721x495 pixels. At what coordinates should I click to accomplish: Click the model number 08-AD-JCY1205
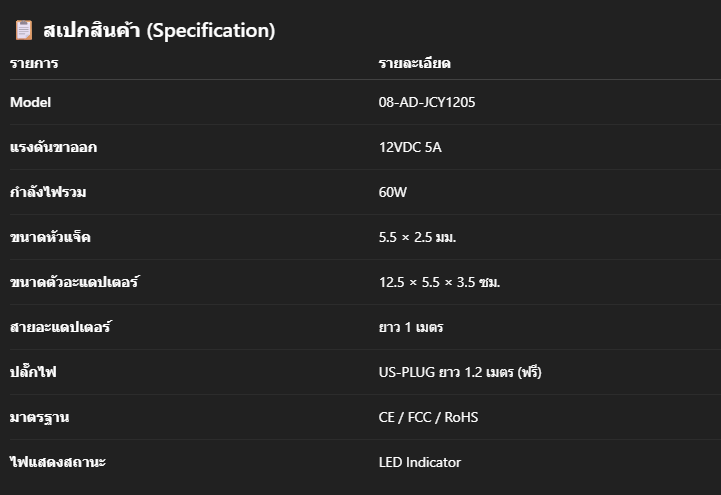coord(427,102)
